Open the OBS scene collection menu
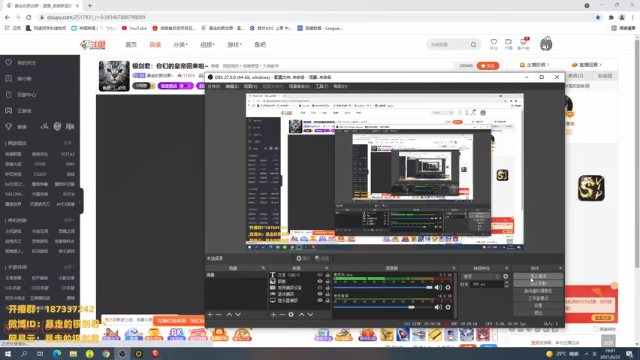 (x=299, y=87)
